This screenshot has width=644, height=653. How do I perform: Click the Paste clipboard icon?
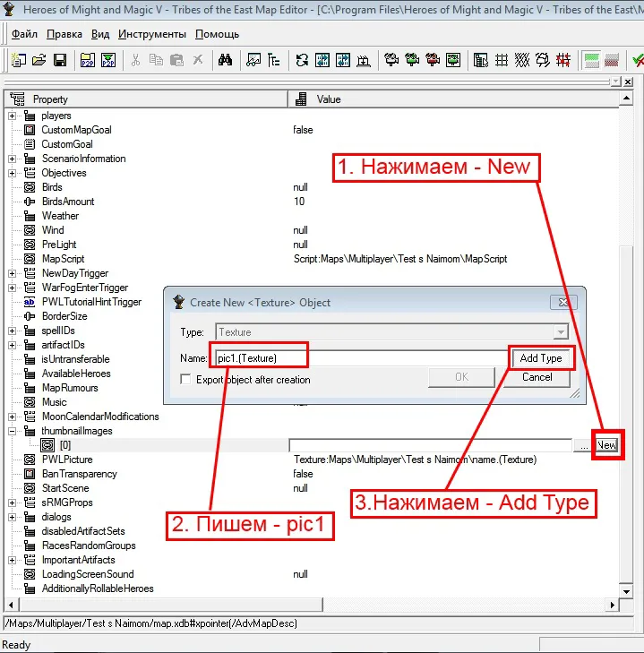pos(177,60)
